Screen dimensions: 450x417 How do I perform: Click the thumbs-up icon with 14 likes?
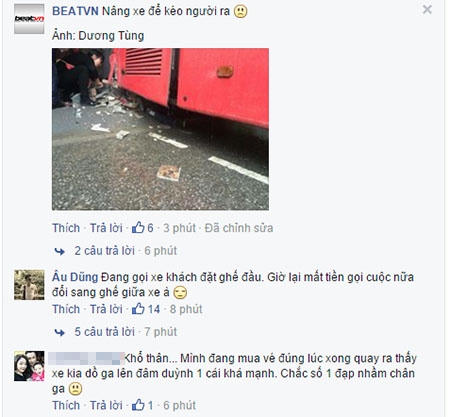point(138,309)
